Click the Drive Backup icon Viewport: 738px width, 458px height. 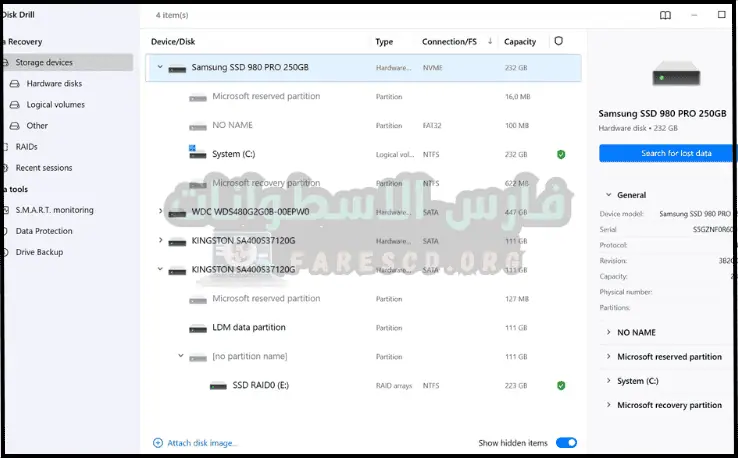(6, 252)
